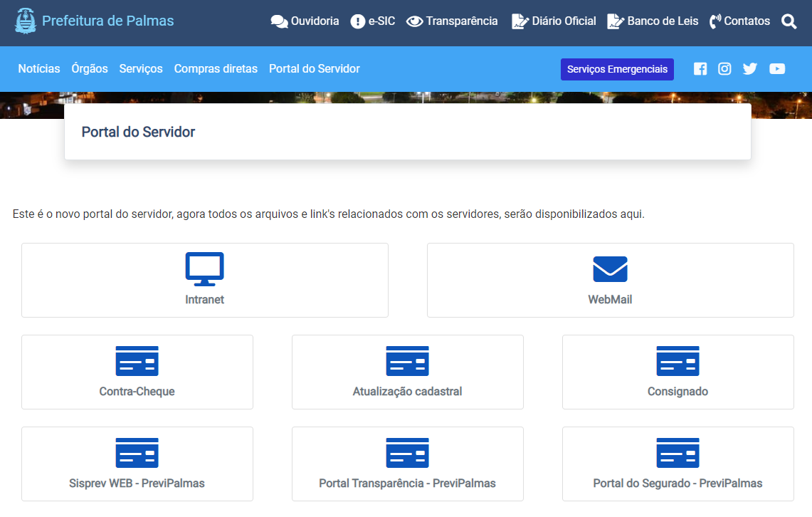Select the Consignado label
812x517 pixels.
coord(678,392)
